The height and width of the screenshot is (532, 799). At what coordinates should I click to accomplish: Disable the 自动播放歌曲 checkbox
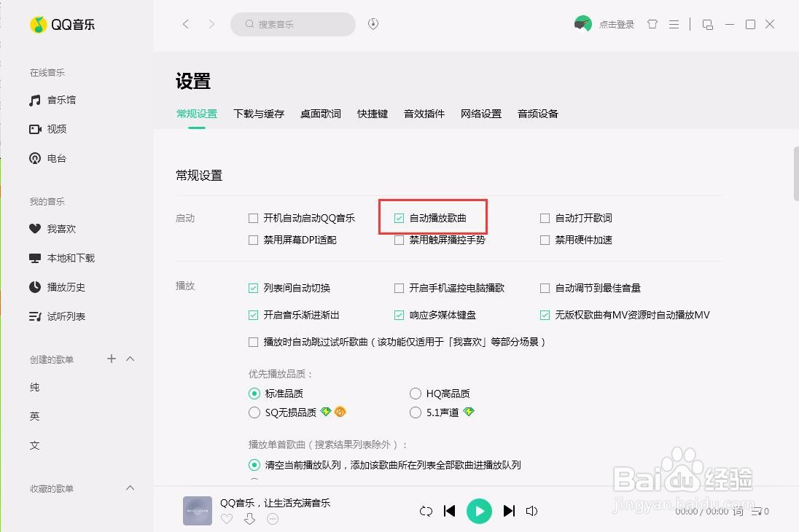[399, 217]
